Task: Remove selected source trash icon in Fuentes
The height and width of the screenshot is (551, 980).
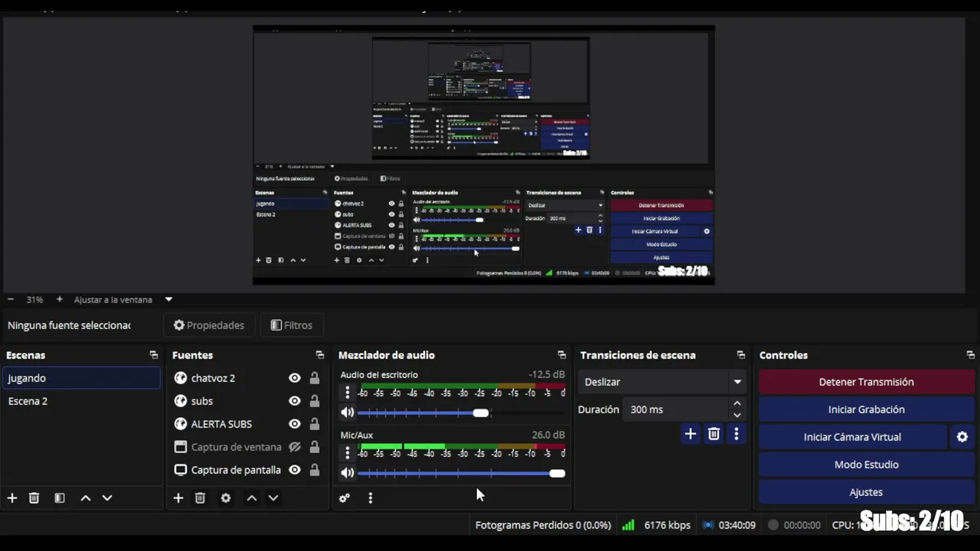Action: pos(200,498)
